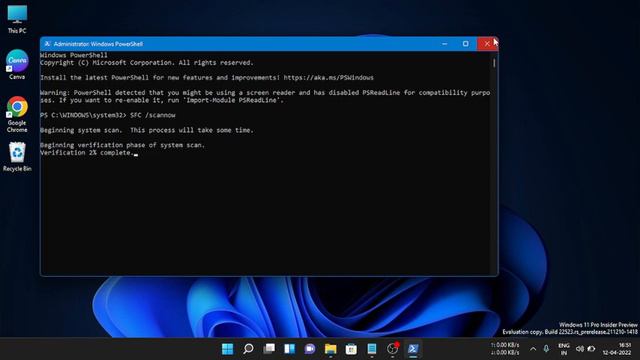
Task: Open Task View on taskbar
Action: (269, 349)
